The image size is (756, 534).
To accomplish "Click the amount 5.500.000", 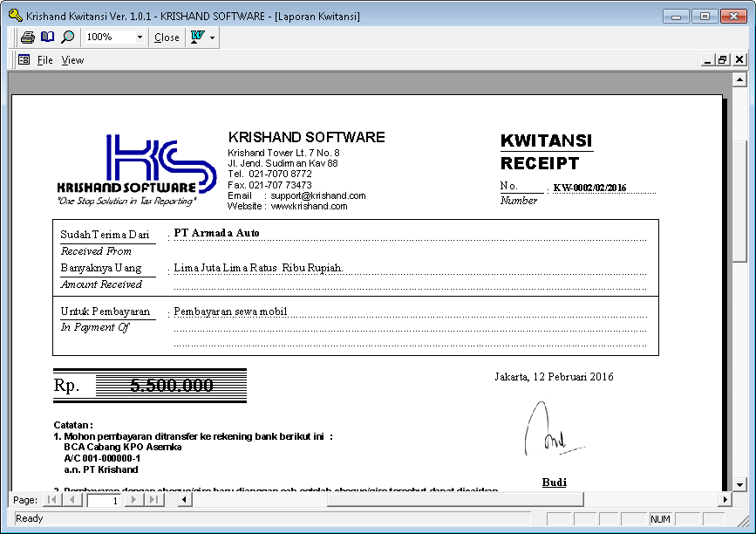I will [172, 385].
